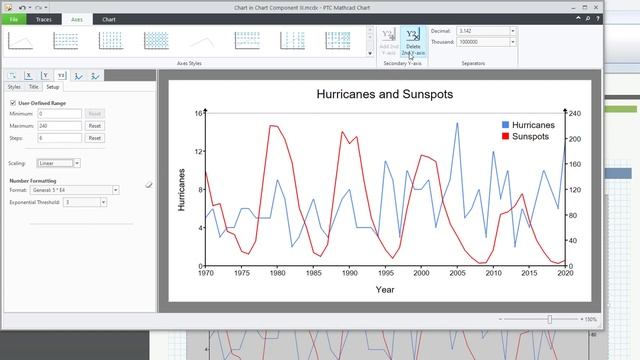Click Reset next to Minimum field
Image resolution: width=640 pixels, height=360 pixels.
tap(95, 114)
